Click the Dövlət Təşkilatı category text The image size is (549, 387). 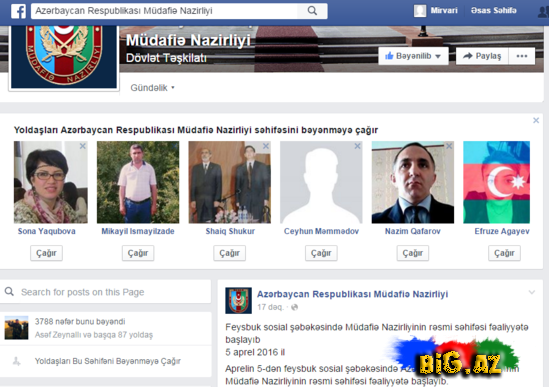point(166,58)
